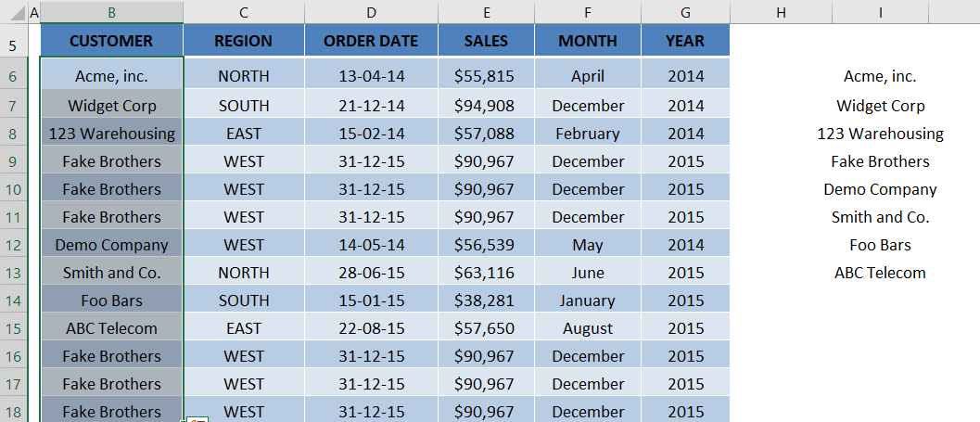The width and height of the screenshot is (980, 422).
Task: Select the Acme, inc. cell in column B
Action: (112, 74)
